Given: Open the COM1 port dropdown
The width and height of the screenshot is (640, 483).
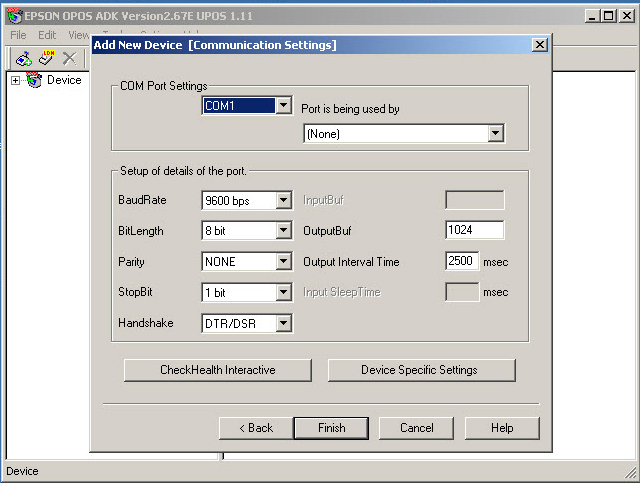Looking at the screenshot, I should [x=283, y=106].
